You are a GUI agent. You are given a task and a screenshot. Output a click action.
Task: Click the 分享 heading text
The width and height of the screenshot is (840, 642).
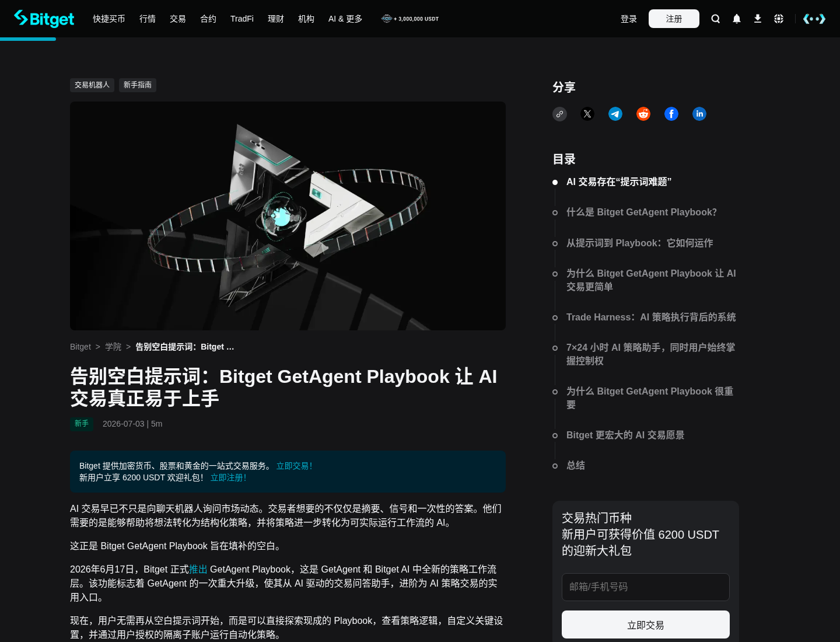564,87
